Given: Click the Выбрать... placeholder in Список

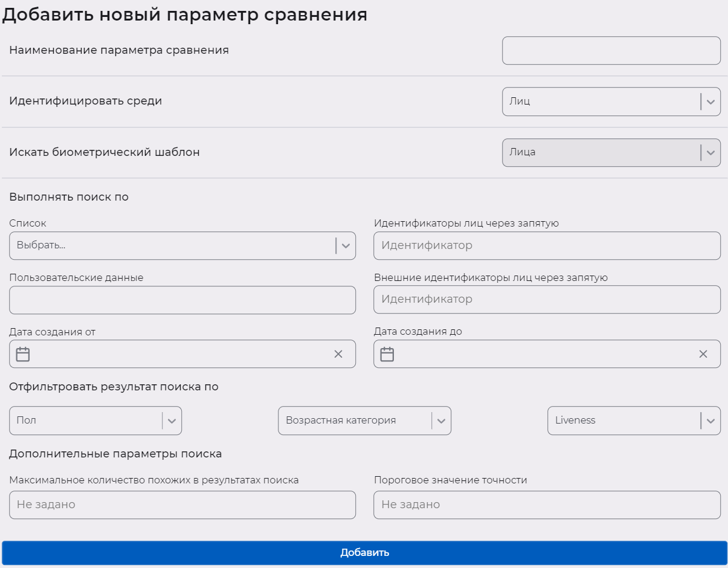Looking at the screenshot, I should (x=41, y=246).
